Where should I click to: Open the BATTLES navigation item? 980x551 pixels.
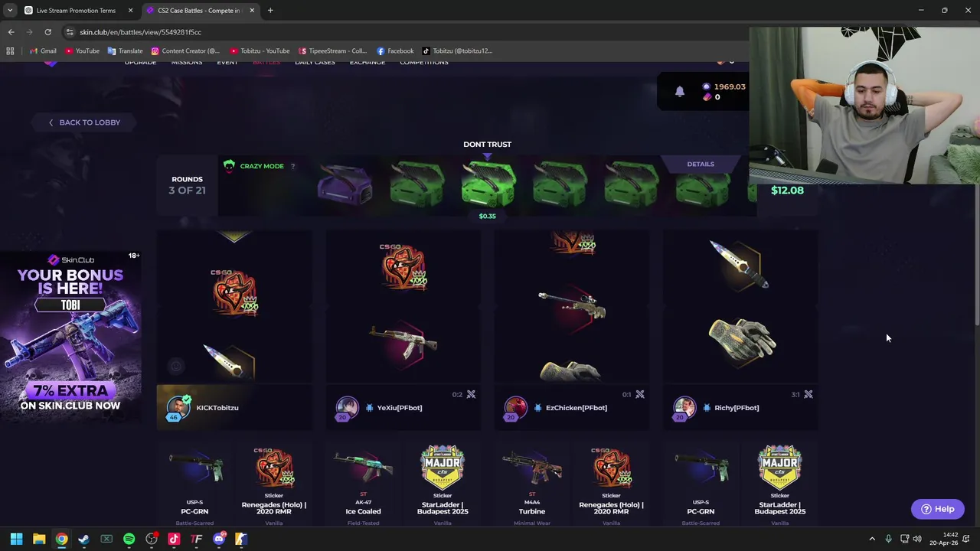tap(266, 62)
